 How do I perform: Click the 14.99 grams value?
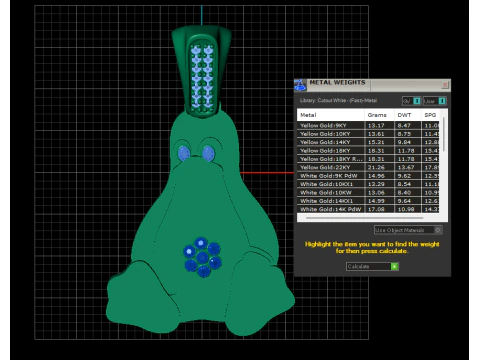[x=376, y=201]
